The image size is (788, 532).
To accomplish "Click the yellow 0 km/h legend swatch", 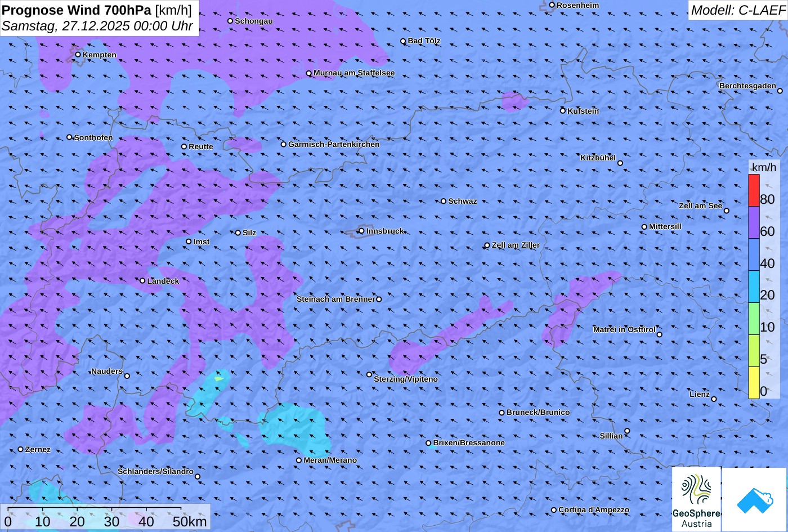I will click(754, 383).
